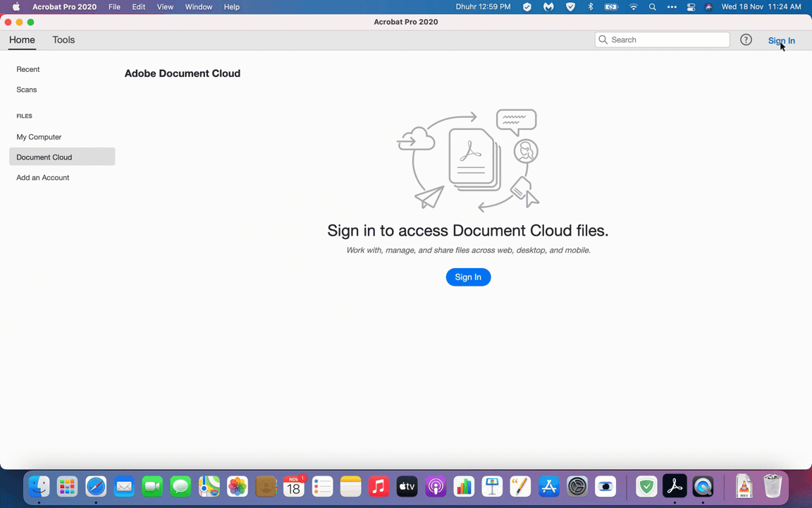The width and height of the screenshot is (812, 508).
Task: Open Launchpad from the Dock
Action: click(68, 487)
